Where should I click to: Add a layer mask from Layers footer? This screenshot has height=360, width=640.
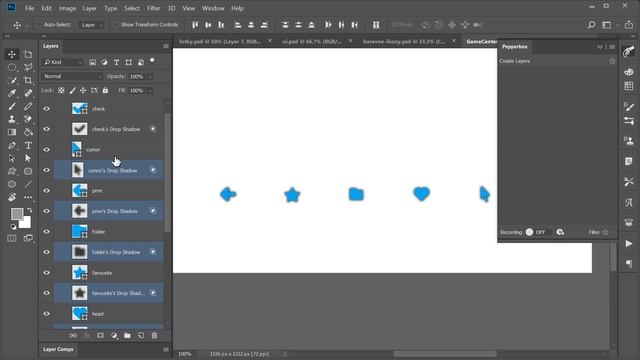click(100, 336)
